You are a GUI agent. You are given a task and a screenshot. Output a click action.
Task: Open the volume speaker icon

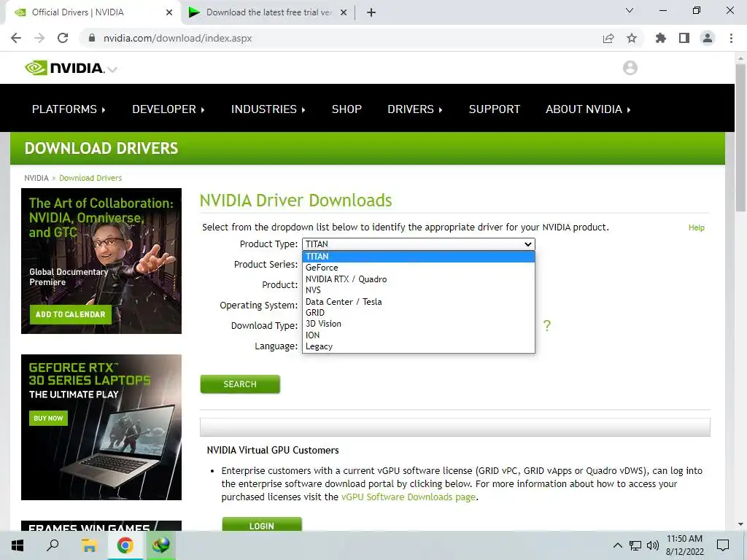pos(653,545)
